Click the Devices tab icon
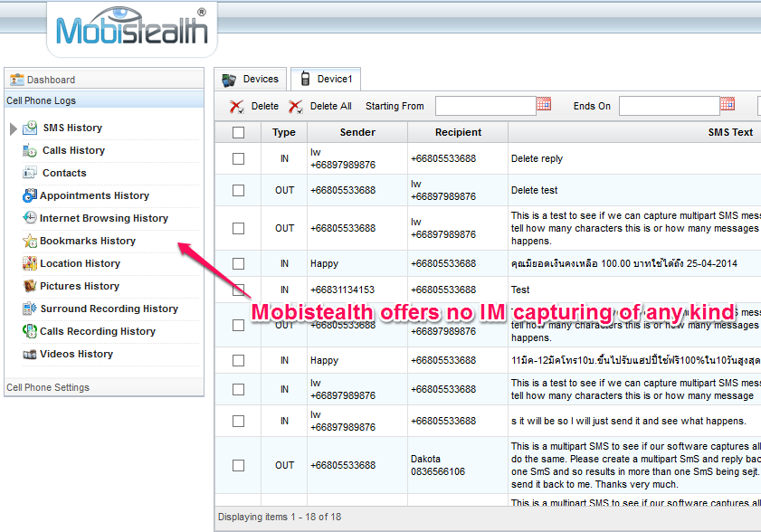 click(x=229, y=80)
